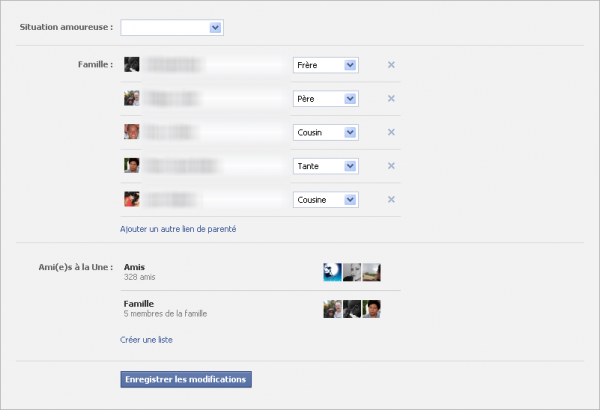
Task: Click the profile picture beside Tante
Action: coord(131,166)
